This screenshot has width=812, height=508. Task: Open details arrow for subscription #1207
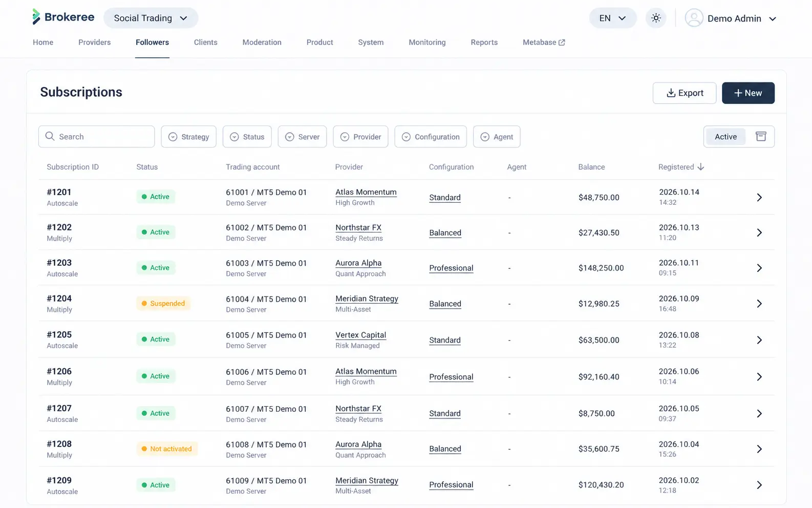point(759,414)
